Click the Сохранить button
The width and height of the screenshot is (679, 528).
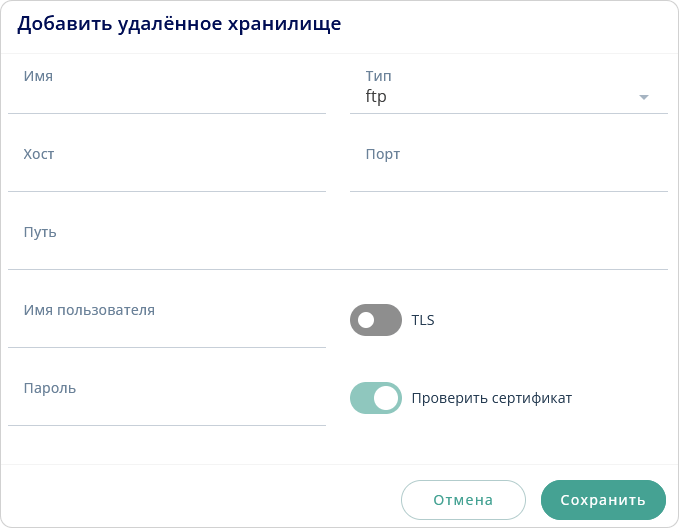pos(603,500)
